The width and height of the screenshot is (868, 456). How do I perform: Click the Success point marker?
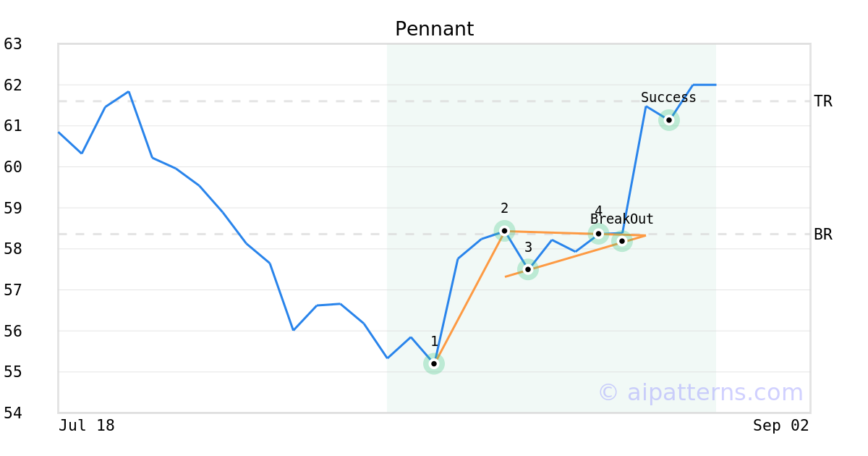point(669,120)
